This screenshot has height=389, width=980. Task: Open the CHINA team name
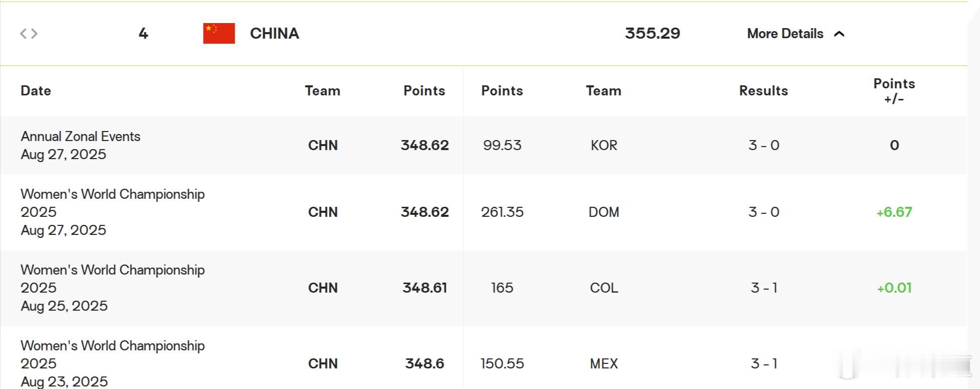274,34
